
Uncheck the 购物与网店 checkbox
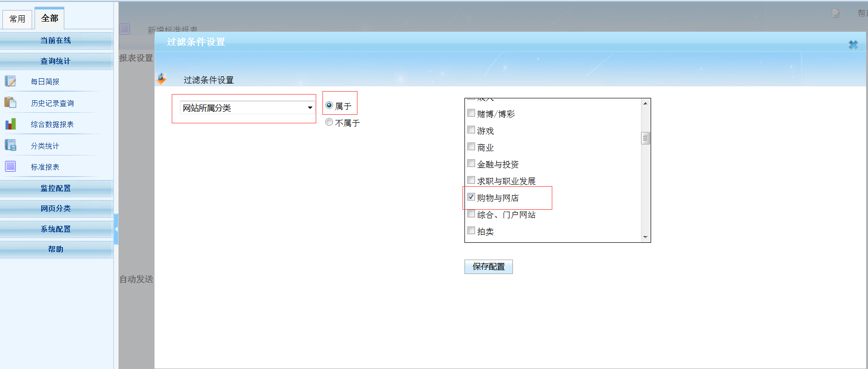[471, 197]
